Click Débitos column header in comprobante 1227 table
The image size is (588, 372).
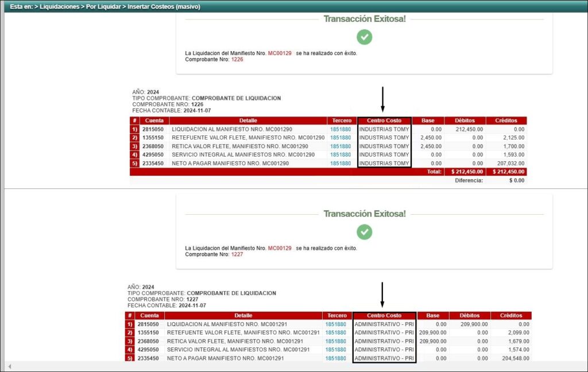[x=469, y=315]
